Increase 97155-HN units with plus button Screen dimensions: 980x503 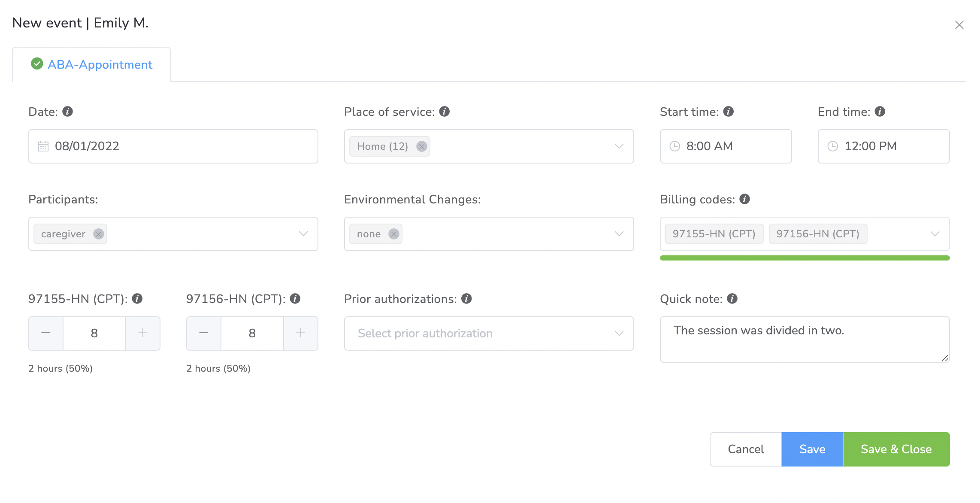[x=143, y=333]
